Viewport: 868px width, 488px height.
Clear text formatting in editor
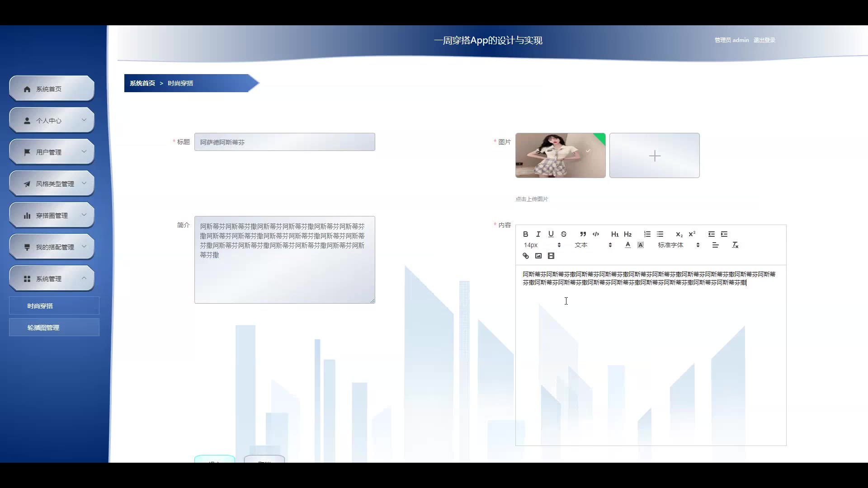pos(735,245)
